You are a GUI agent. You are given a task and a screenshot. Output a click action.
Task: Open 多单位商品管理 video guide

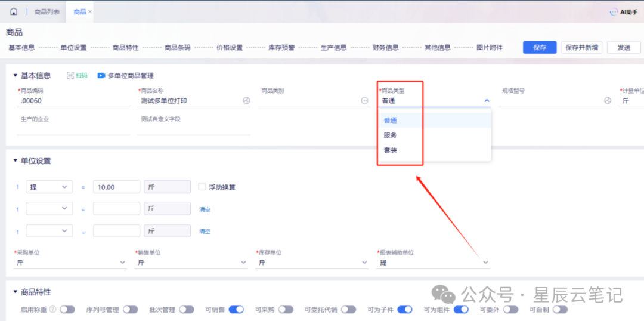125,76
